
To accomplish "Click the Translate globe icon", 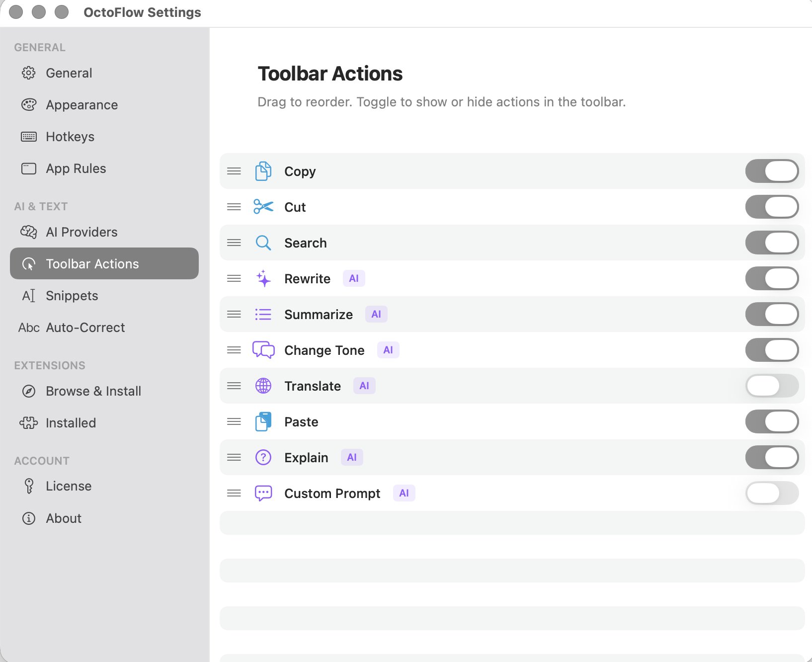I will point(263,386).
